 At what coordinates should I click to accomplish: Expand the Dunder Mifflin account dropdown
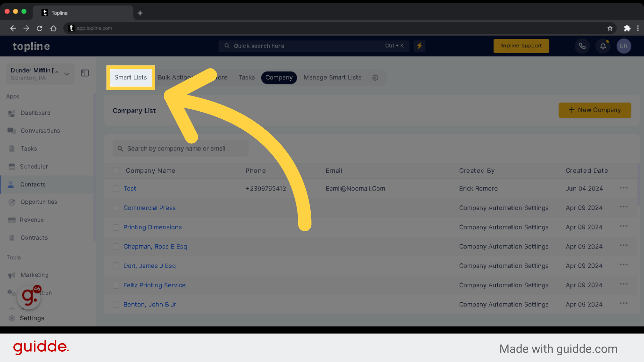(40, 74)
